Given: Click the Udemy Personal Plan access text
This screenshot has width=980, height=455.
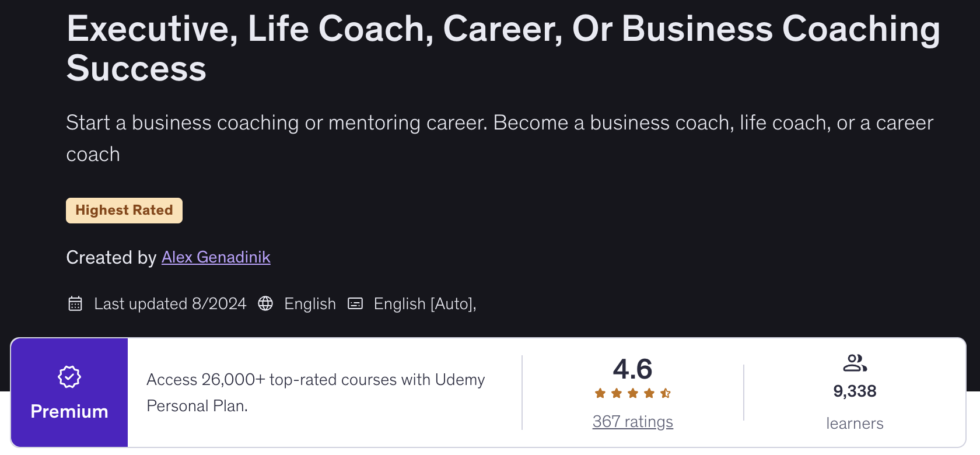Looking at the screenshot, I should (315, 392).
